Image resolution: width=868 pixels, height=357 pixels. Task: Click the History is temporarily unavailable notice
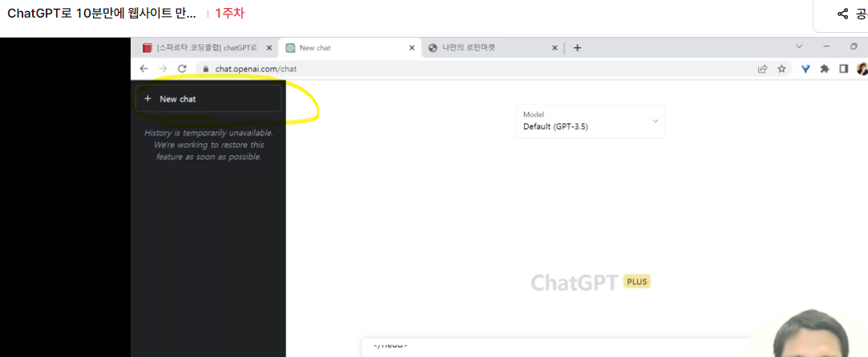point(208,145)
